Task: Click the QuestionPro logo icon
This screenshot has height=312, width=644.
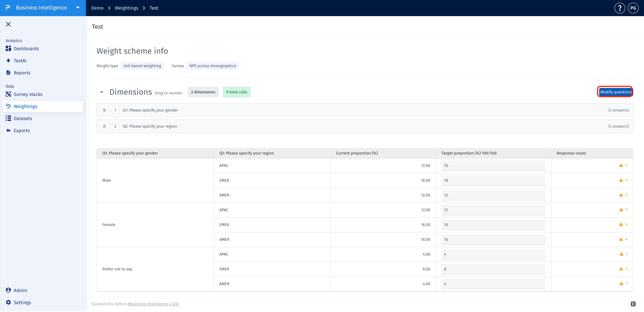Action: (x=8, y=8)
